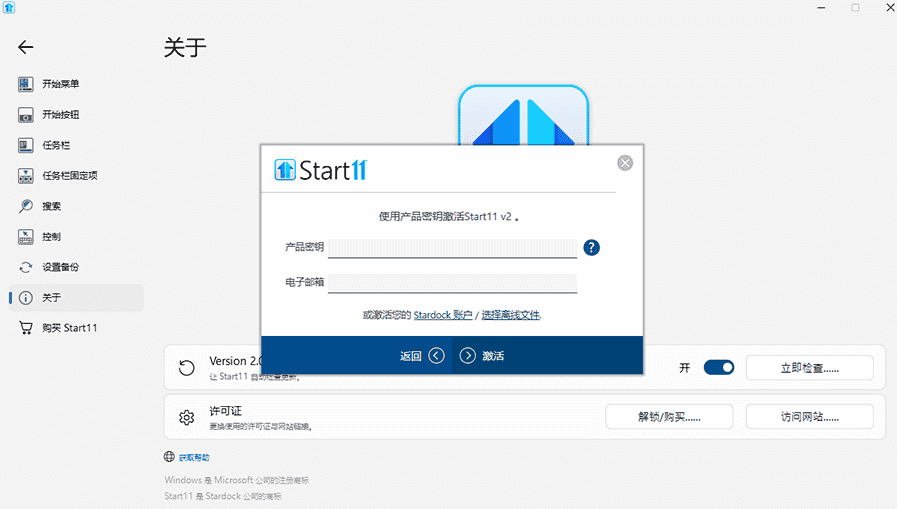Click the 'Version 2.0' text

point(235,361)
